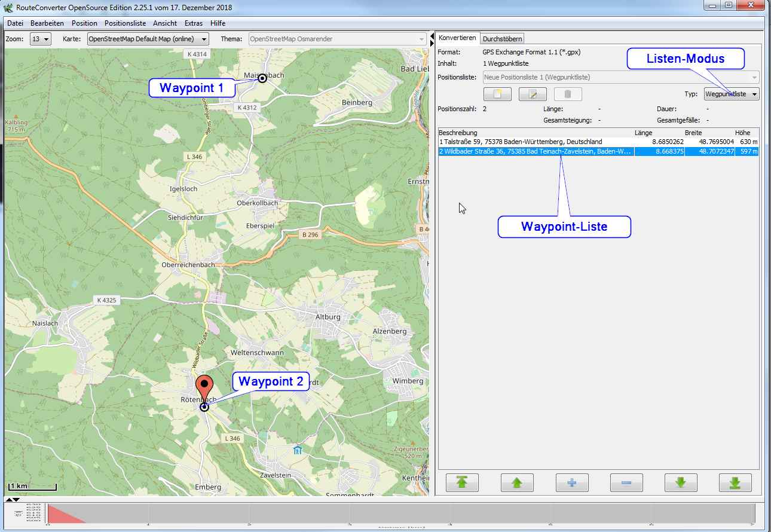Create a new Positionsliste
The height and width of the screenshot is (532, 771).
(x=497, y=94)
